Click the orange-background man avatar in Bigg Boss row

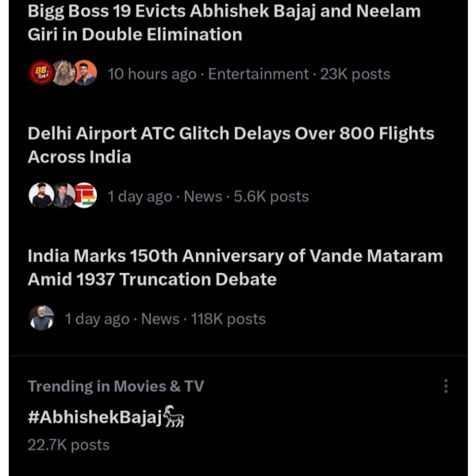coord(85,74)
